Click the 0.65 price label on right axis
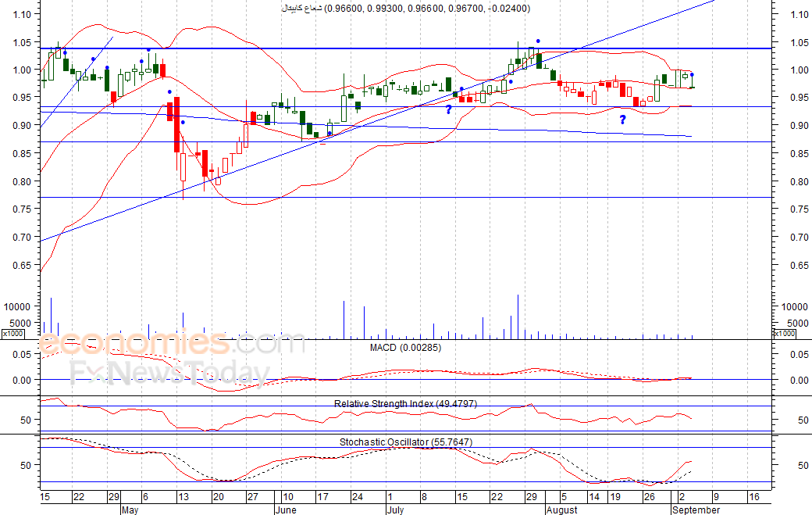The height and width of the screenshot is (515, 812). pyautogui.click(x=800, y=265)
